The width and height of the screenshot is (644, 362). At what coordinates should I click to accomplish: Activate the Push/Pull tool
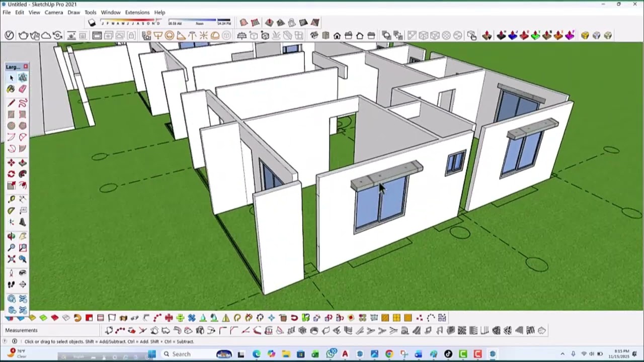pos(23,163)
